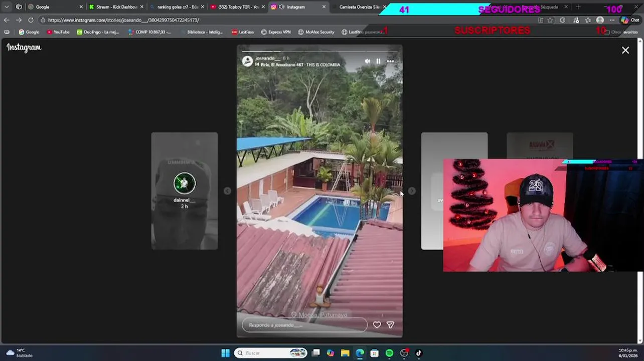This screenshot has height=361, width=644.
Task: Close the Instagram browser tab
Action: tap(324, 7)
